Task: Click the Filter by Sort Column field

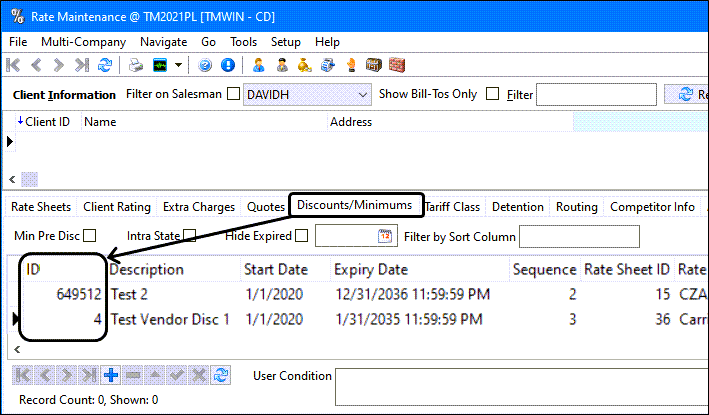Action: [x=579, y=236]
